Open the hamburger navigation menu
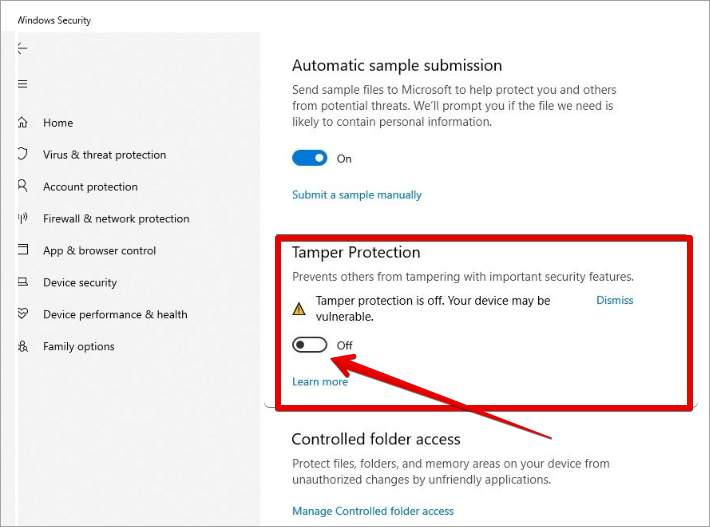 (22, 84)
